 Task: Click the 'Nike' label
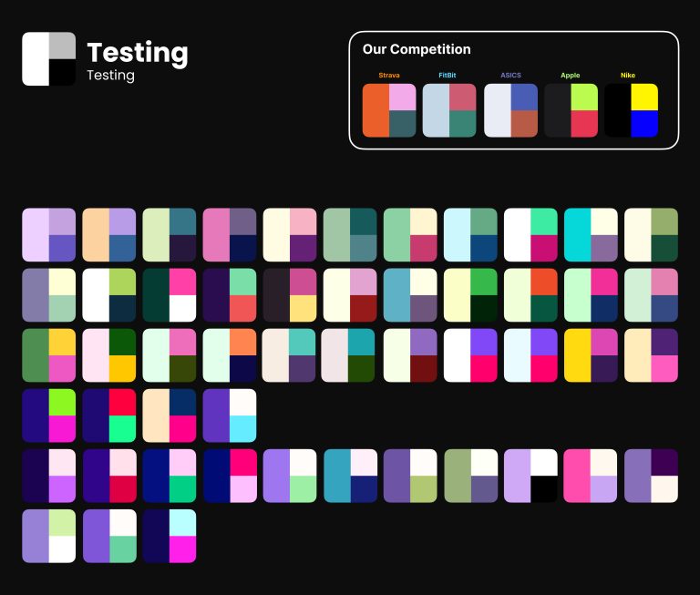tap(628, 75)
